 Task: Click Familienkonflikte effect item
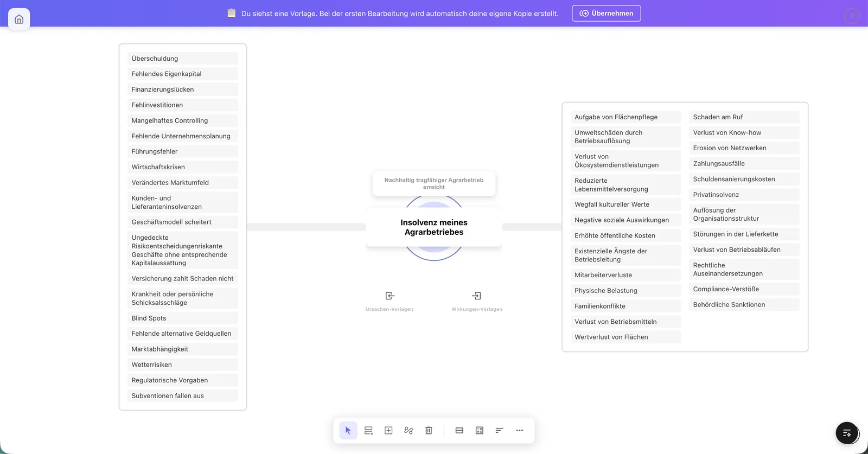tap(626, 306)
